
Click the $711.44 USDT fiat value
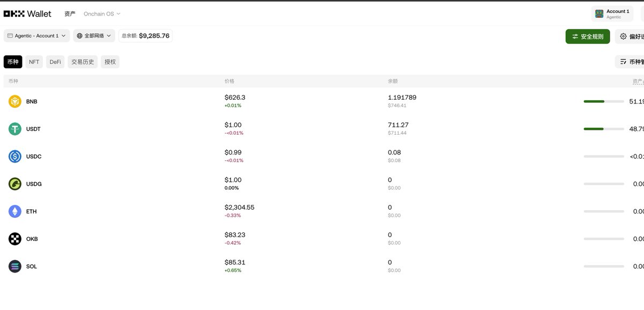click(x=397, y=133)
